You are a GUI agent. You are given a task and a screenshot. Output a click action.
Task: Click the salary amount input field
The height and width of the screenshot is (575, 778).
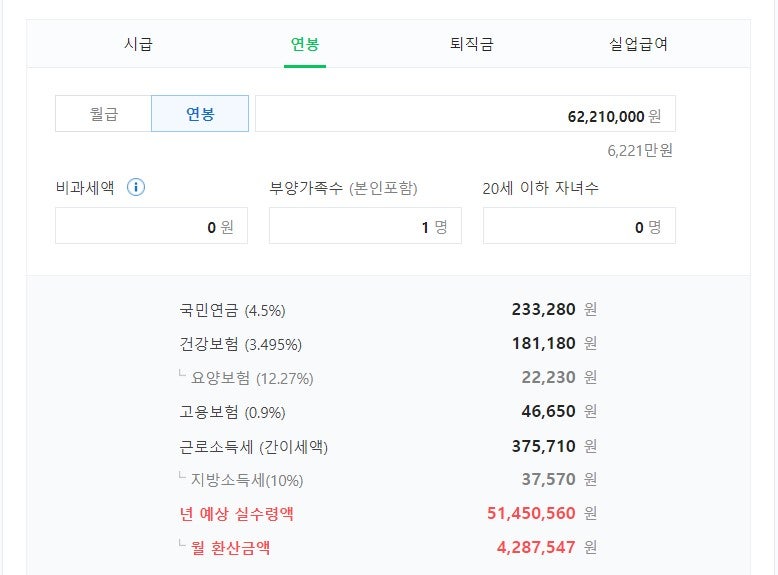465,115
